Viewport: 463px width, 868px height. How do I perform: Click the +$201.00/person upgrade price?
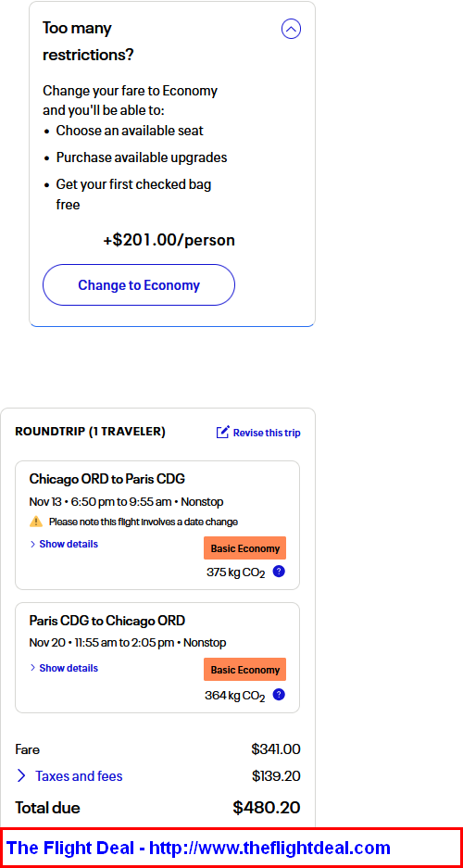tap(169, 240)
